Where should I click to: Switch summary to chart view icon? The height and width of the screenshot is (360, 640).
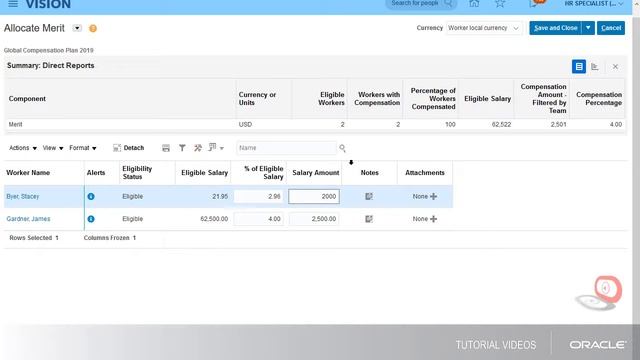click(595, 67)
